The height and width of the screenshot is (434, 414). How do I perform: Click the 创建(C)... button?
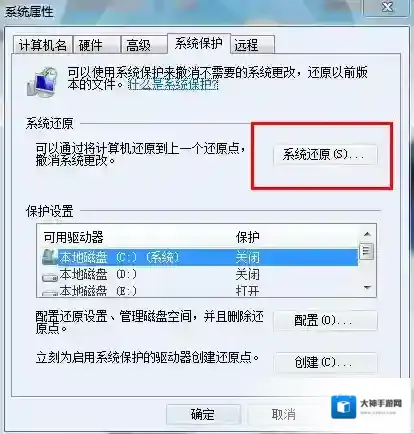[x=325, y=362]
